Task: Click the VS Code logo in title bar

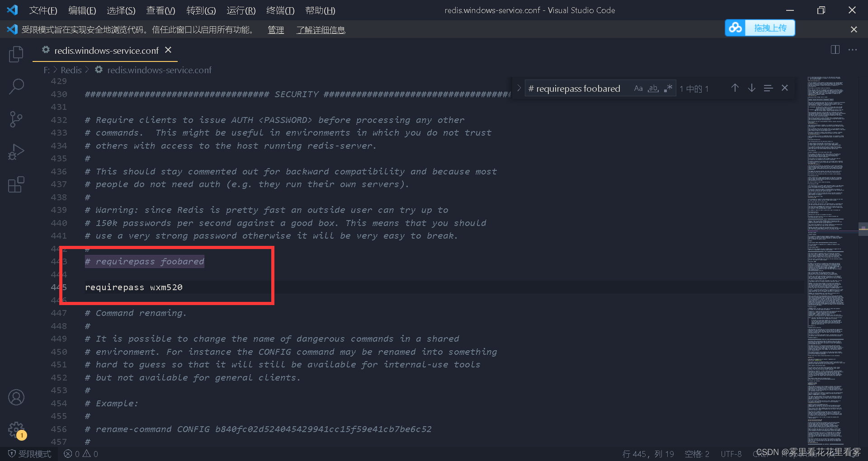Action: (x=12, y=10)
